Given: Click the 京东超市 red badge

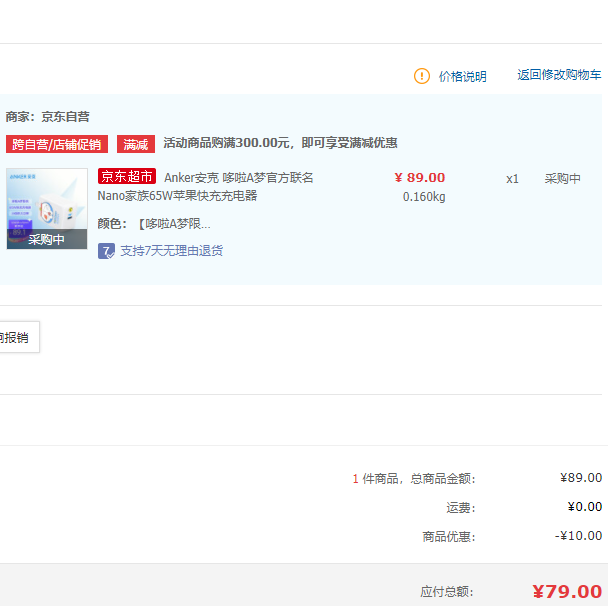Looking at the screenshot, I should [127, 176].
